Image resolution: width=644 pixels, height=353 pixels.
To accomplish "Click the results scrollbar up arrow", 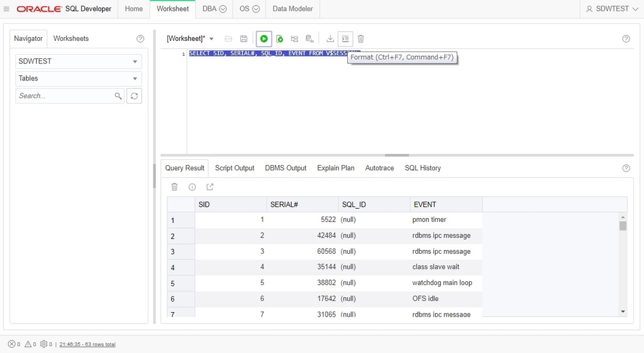I will click(x=623, y=217).
